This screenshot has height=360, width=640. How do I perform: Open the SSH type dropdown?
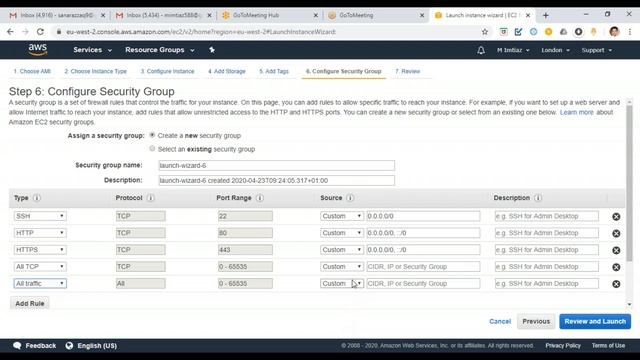click(40, 216)
